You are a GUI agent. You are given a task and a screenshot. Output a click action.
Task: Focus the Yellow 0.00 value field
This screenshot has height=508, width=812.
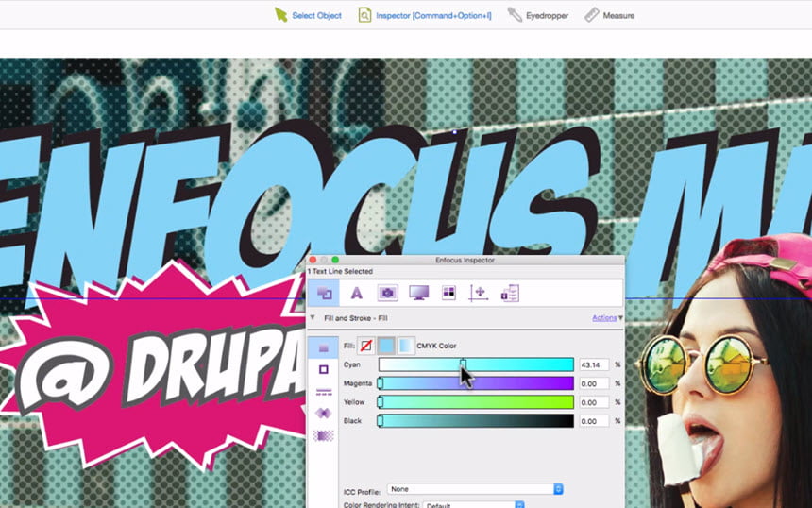pos(594,402)
